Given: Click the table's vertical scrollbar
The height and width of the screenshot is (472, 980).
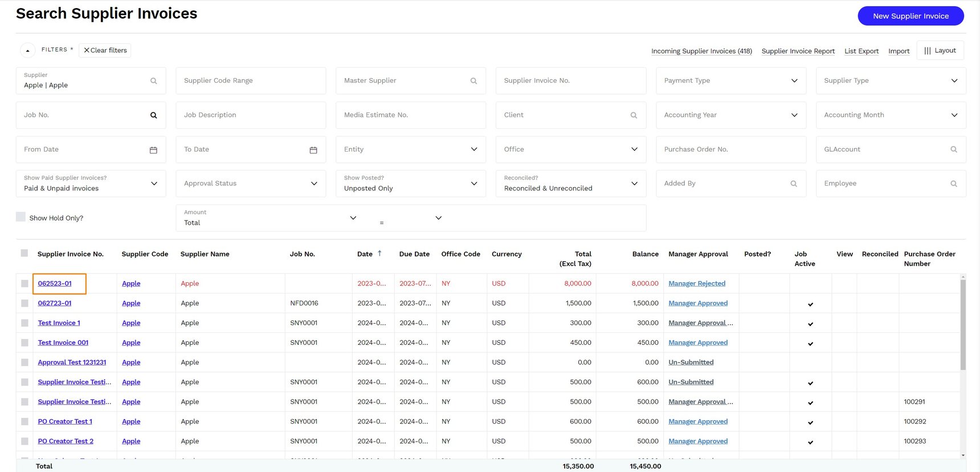Looking at the screenshot, I should pos(963,325).
